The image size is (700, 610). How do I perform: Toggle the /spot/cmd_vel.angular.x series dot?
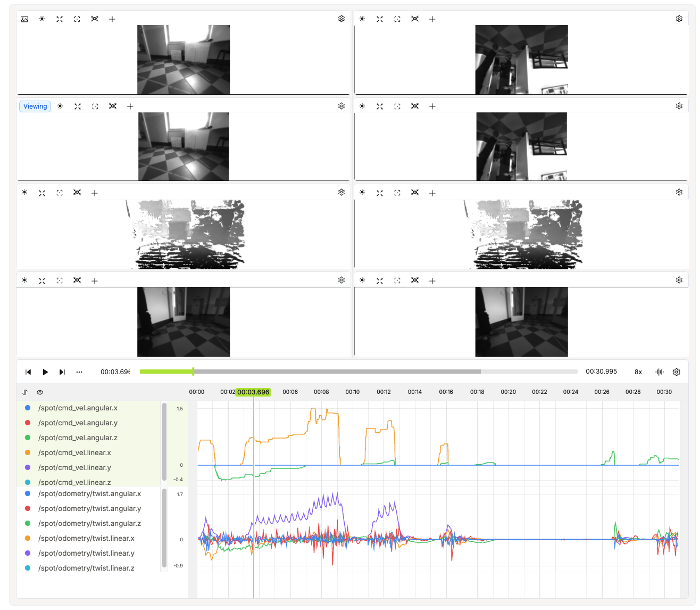28,408
